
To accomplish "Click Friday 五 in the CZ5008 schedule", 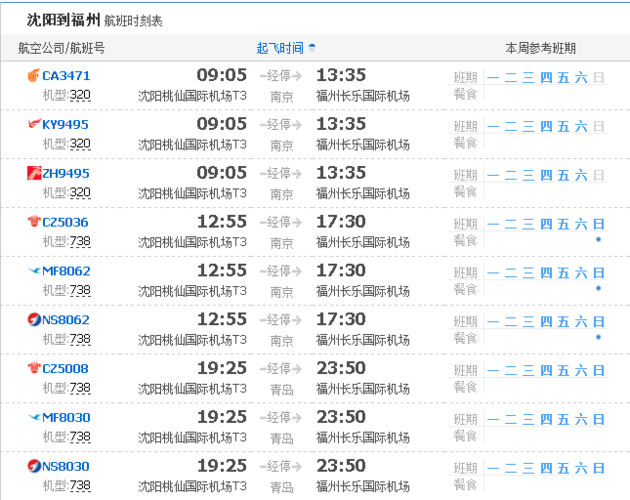I will click(563, 370).
